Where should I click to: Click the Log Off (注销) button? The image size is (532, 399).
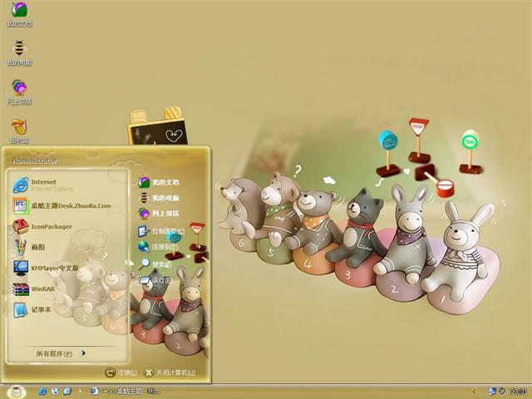121,372
